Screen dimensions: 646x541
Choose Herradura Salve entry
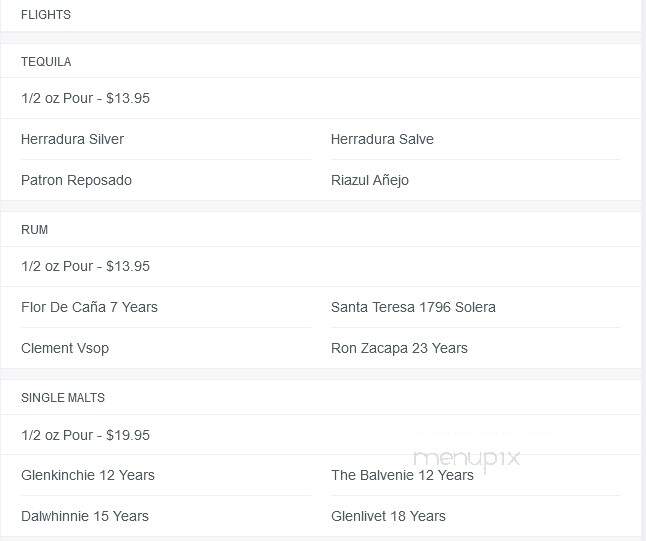pos(382,139)
